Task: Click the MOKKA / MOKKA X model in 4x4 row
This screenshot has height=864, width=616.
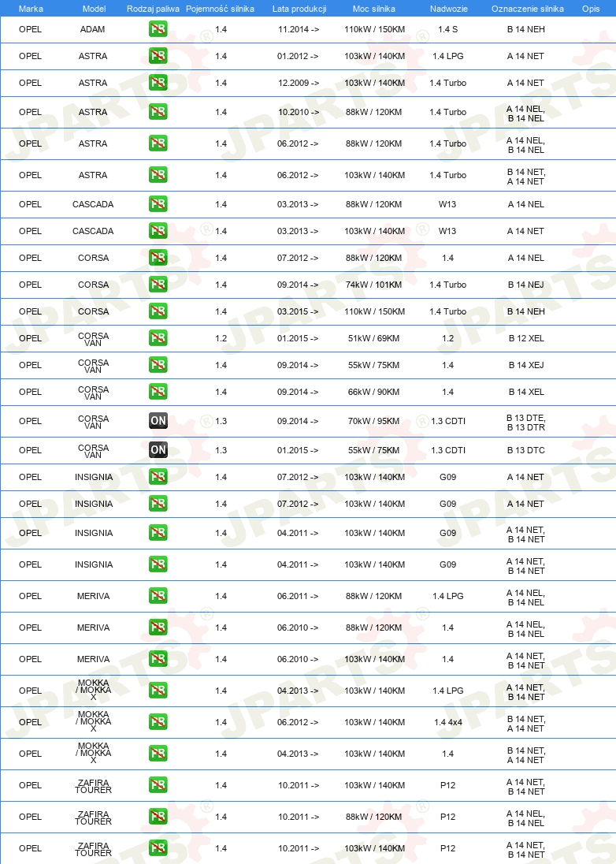Action: click(x=93, y=721)
